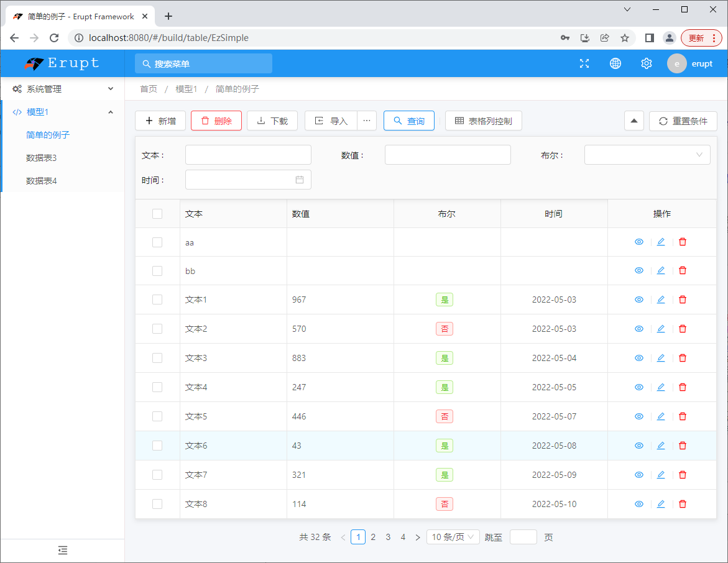Tick the 文本5 row checkbox
728x563 pixels.
(x=157, y=416)
